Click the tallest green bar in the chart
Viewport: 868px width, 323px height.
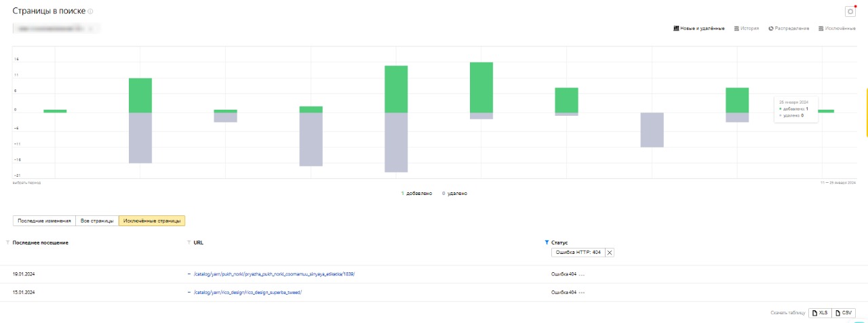tap(481, 87)
